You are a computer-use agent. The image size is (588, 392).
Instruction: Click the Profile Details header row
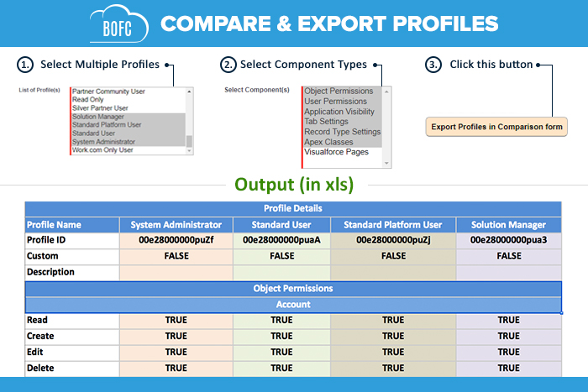293,209
